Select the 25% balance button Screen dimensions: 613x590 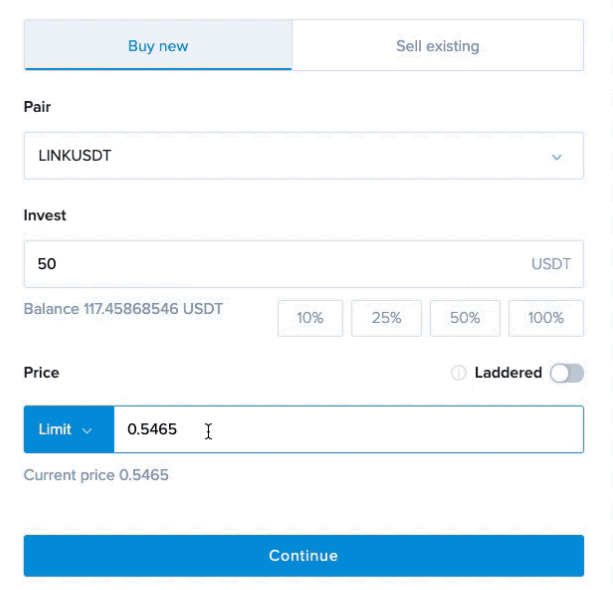(386, 318)
